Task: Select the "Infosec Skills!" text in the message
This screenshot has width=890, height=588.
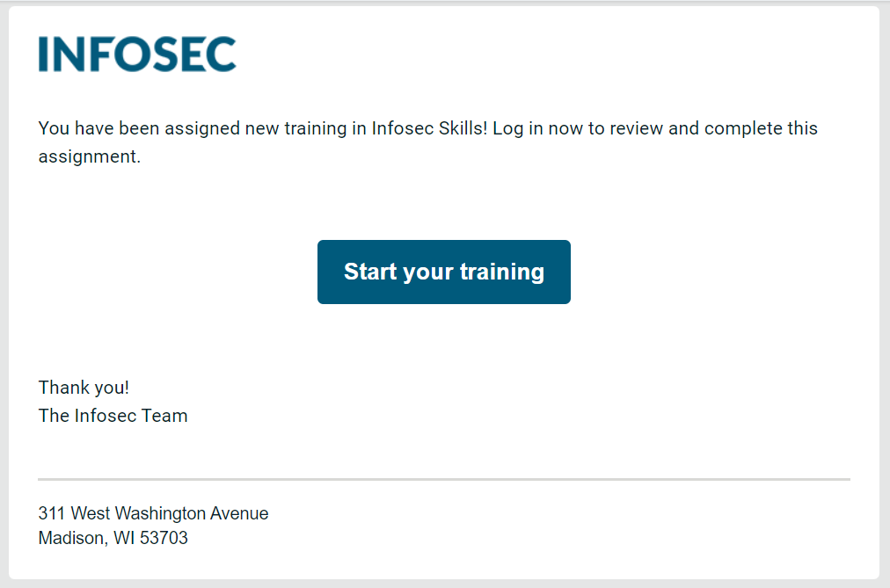Action: click(429, 128)
